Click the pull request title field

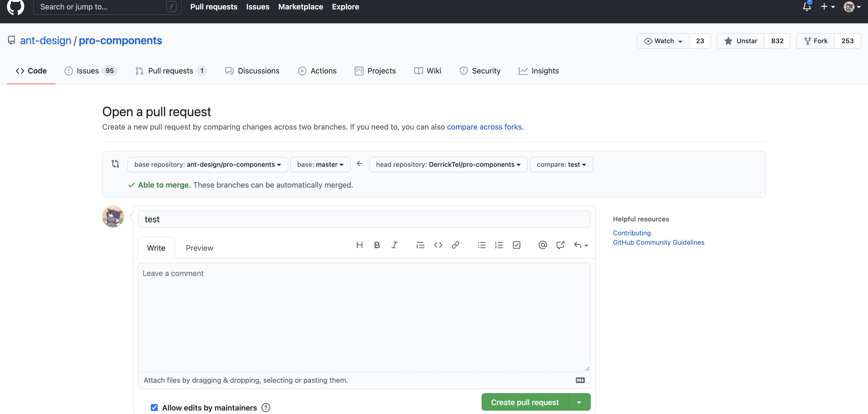tap(364, 219)
